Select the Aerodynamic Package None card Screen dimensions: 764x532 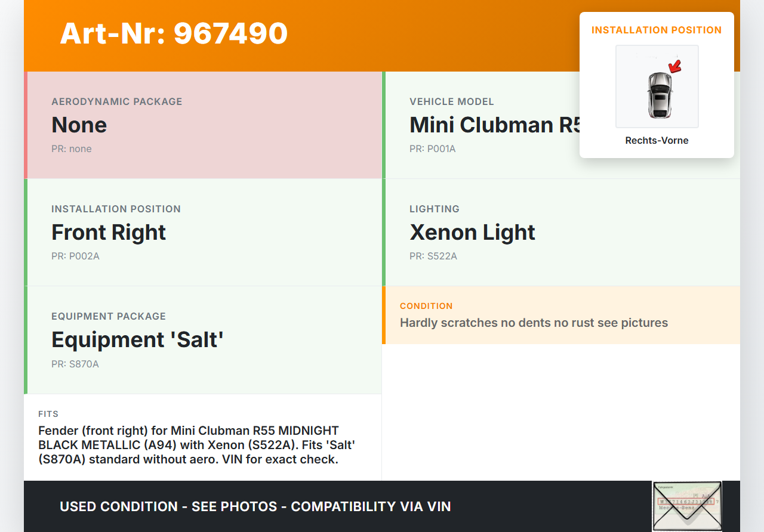tap(204, 125)
